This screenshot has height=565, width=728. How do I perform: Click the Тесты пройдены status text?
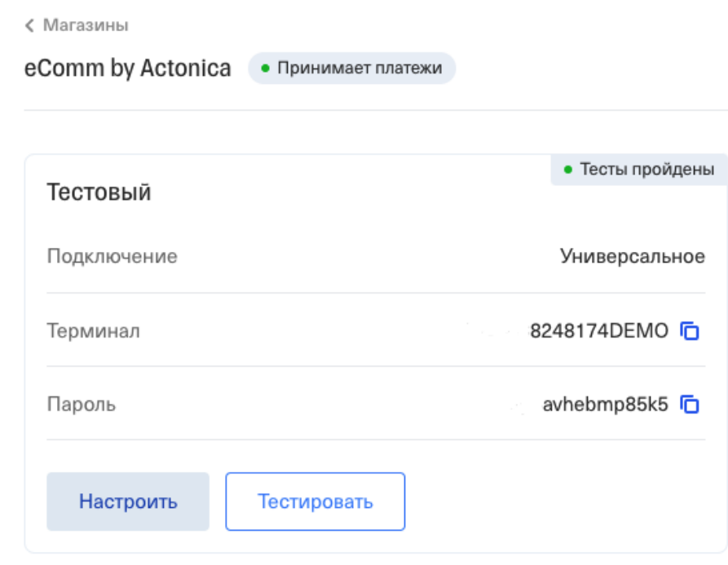(x=646, y=170)
